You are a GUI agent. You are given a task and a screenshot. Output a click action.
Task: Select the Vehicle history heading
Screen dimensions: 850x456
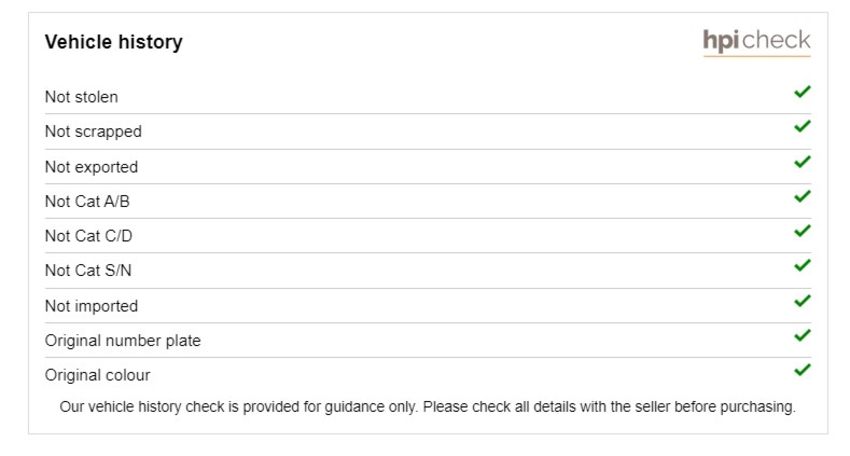(114, 42)
